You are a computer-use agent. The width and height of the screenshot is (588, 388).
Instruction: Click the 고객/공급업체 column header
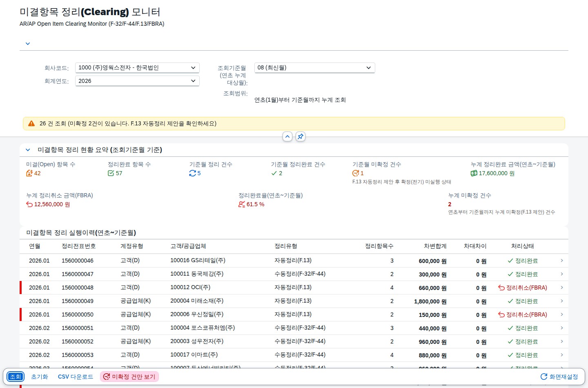(188, 246)
